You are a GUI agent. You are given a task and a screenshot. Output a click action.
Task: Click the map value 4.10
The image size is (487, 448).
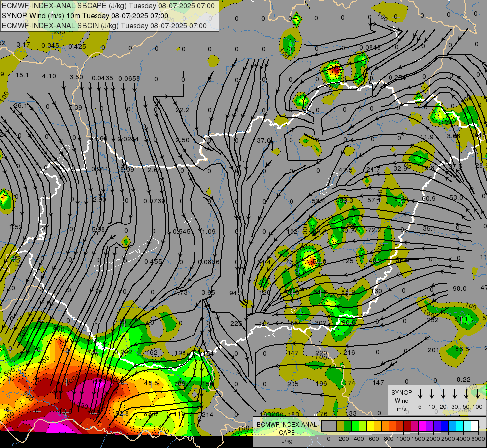point(49,76)
